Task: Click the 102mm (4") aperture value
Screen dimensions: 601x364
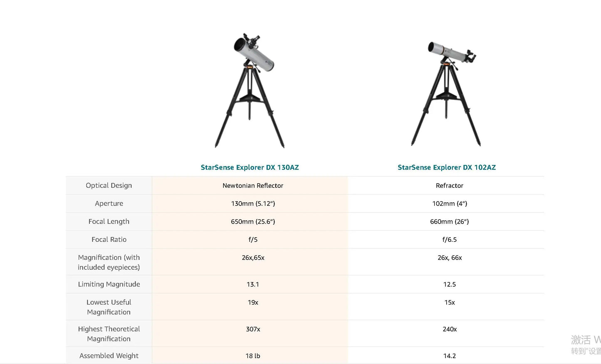Action: (x=449, y=204)
